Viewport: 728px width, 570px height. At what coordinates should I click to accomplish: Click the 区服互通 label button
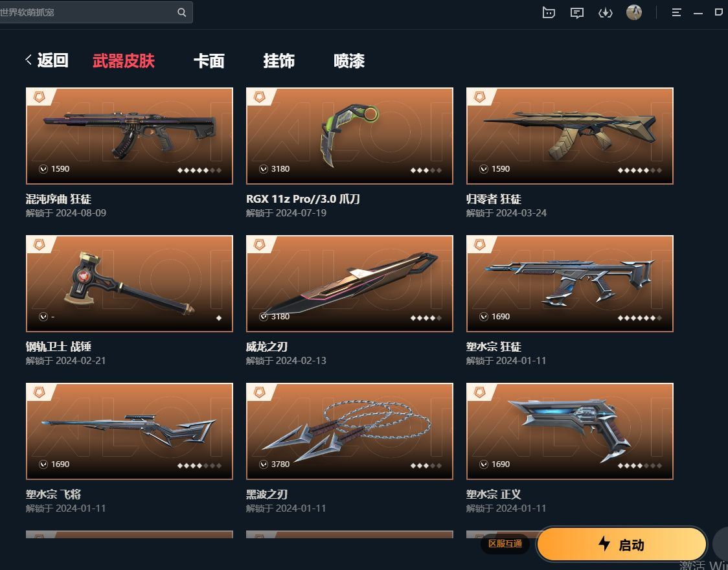pyautogui.click(x=505, y=543)
